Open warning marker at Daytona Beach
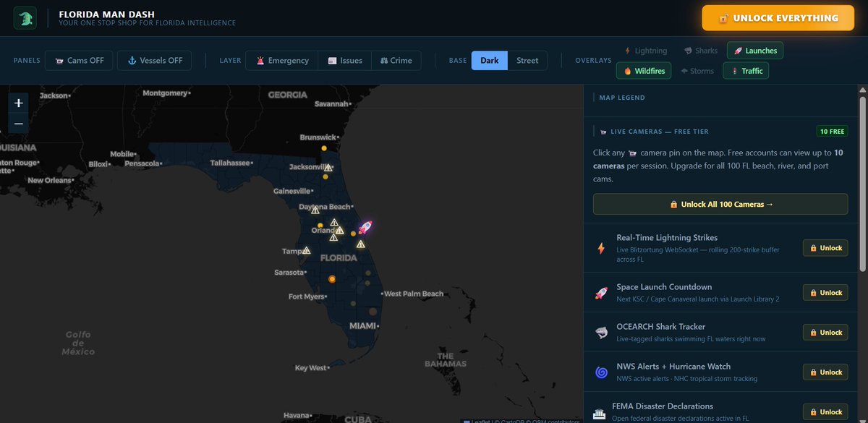The height and width of the screenshot is (423, 868). [x=315, y=210]
